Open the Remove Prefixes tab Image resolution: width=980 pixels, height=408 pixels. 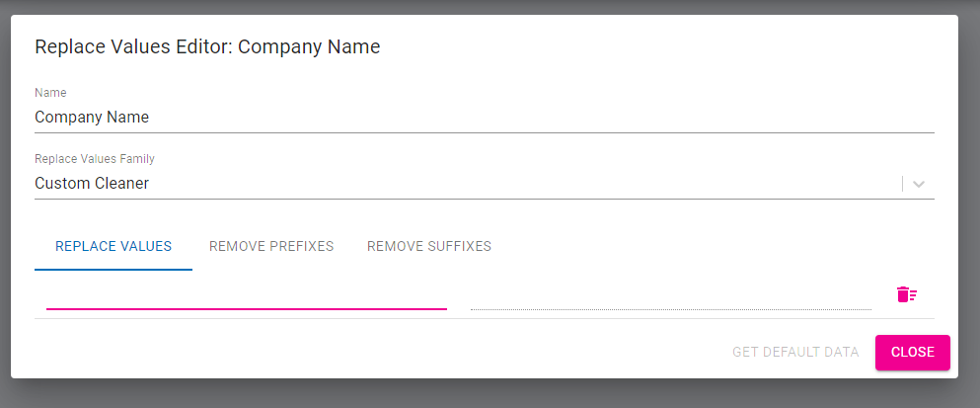pos(271,246)
